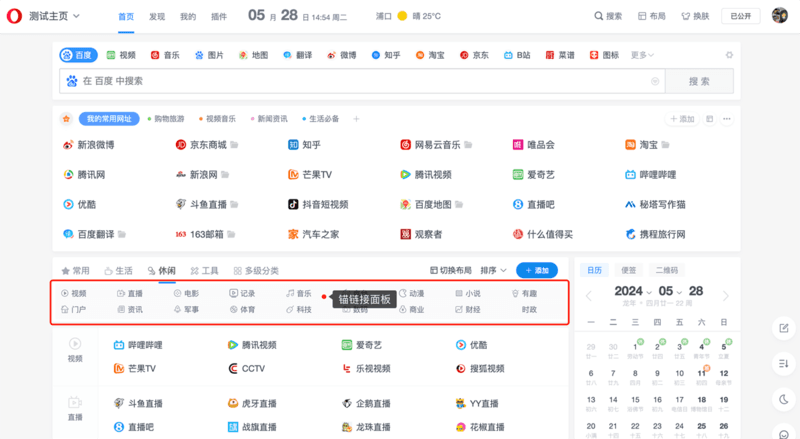Switch to 多级分类 tab
Image resolution: width=800 pixels, height=439 pixels.
coord(256,271)
